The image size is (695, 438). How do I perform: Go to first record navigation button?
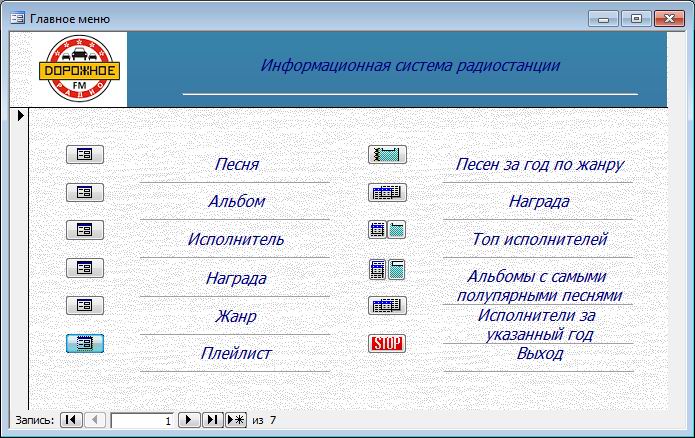click(70, 421)
